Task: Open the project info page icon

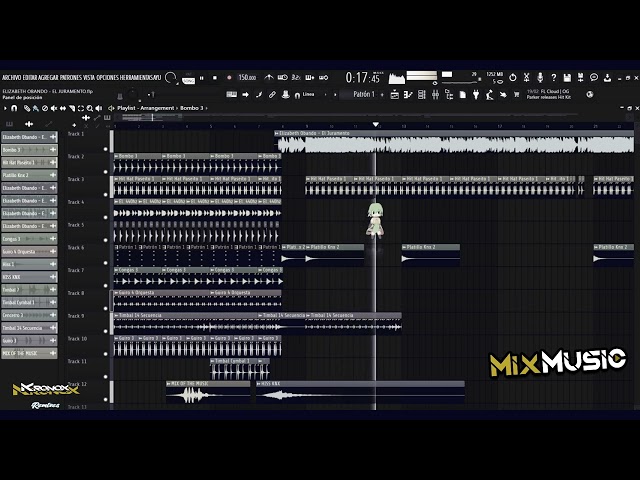Action: point(463,95)
